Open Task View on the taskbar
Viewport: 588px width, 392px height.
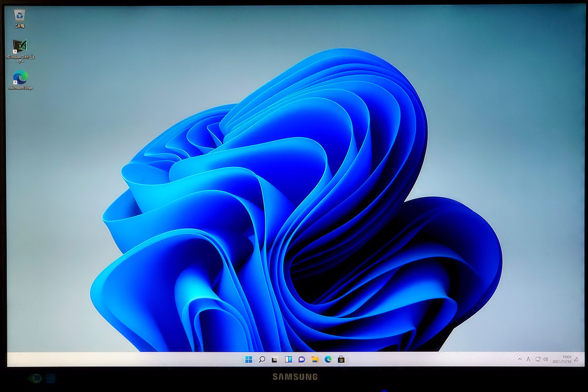coord(275,359)
